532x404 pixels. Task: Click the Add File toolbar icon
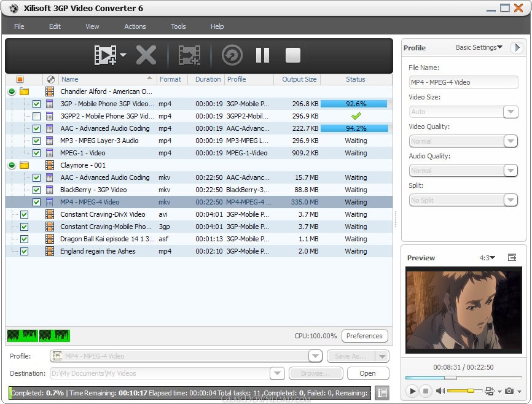(x=106, y=55)
